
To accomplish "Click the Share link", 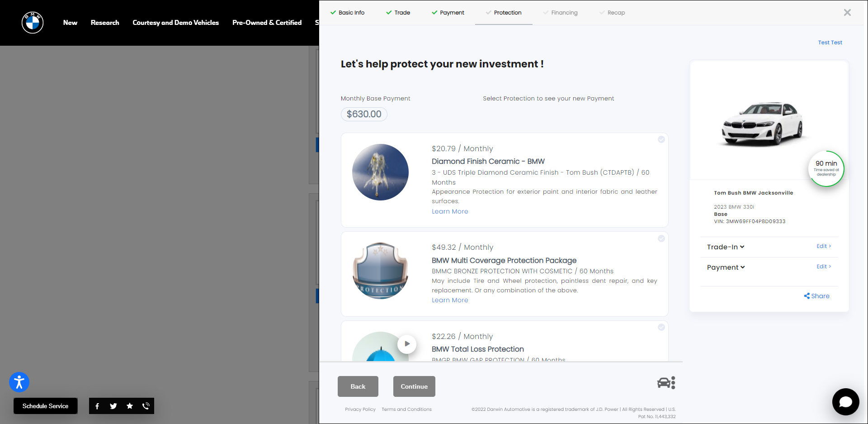I will [816, 296].
